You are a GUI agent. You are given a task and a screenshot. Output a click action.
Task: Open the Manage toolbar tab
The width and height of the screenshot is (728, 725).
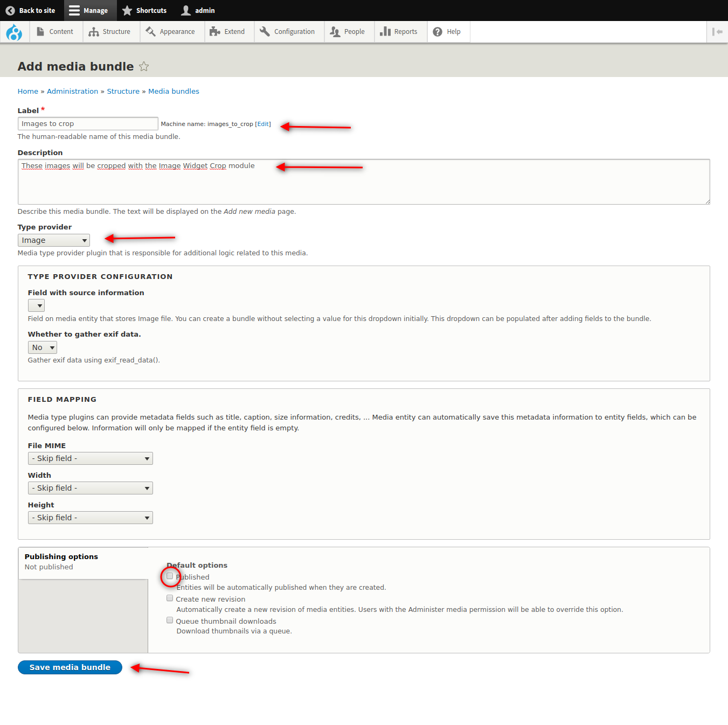pos(88,10)
